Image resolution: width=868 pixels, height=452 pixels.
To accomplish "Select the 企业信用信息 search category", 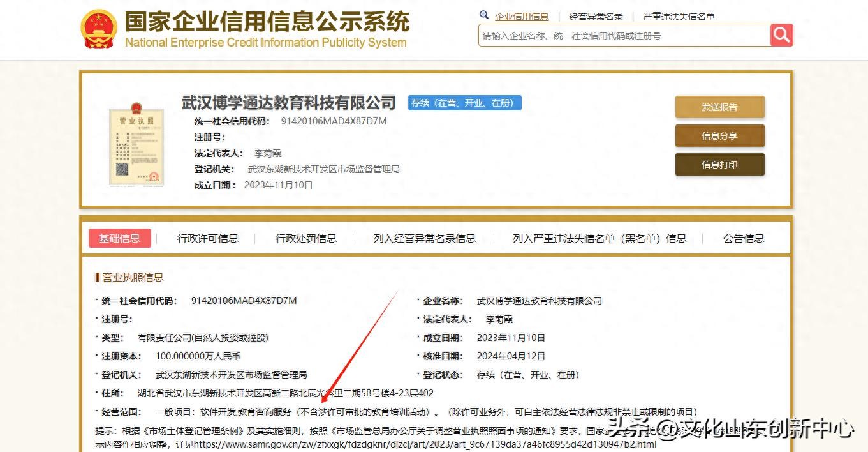I will [522, 17].
